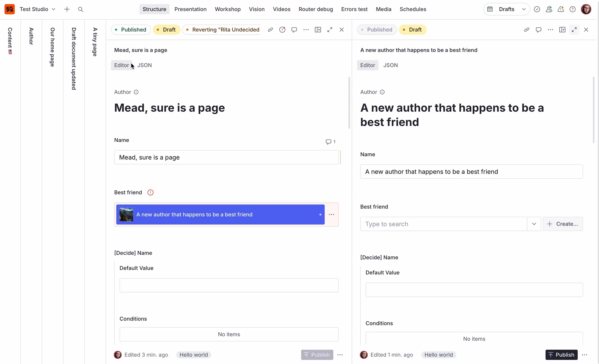
Task: Open comments icon in right document pane
Action: pos(538,30)
